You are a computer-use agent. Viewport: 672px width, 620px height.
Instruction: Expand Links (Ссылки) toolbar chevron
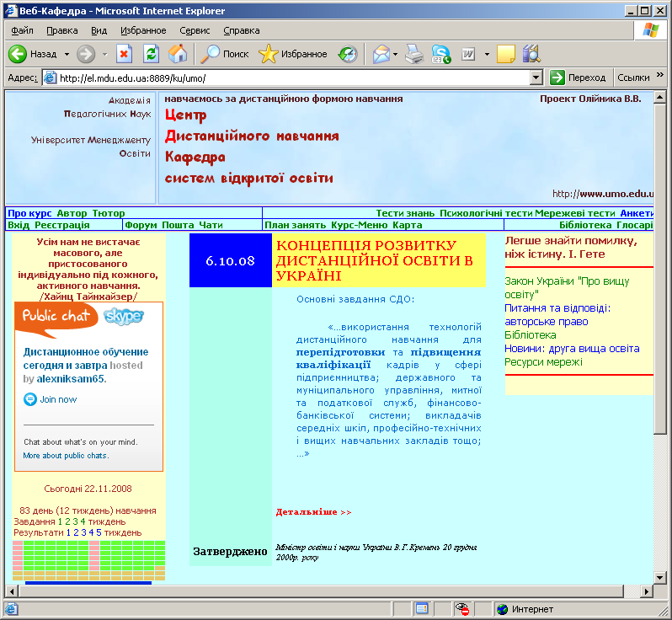pos(660,75)
